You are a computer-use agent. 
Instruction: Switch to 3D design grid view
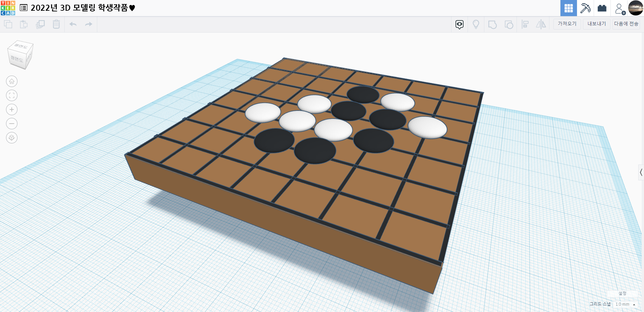(x=569, y=8)
